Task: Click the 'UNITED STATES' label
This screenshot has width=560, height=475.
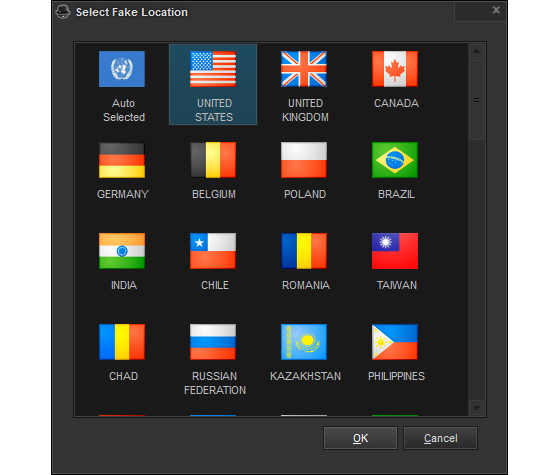Action: pos(214,110)
